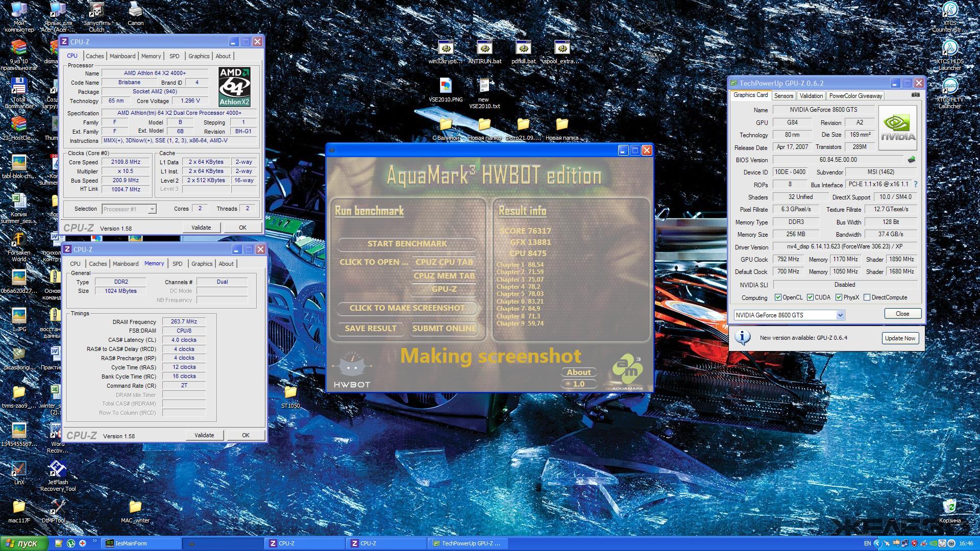Click the HWBOT logo in AquaMark
Screen dimensions: 980x551
[x=352, y=369]
